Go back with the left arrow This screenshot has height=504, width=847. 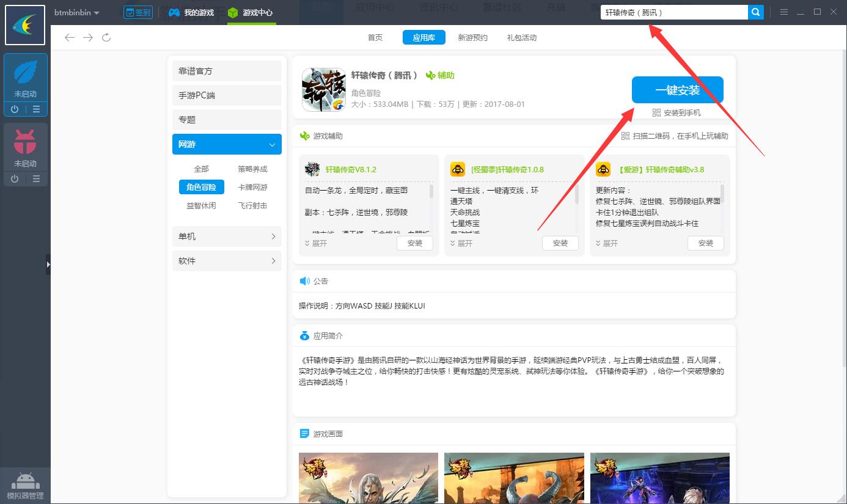70,38
